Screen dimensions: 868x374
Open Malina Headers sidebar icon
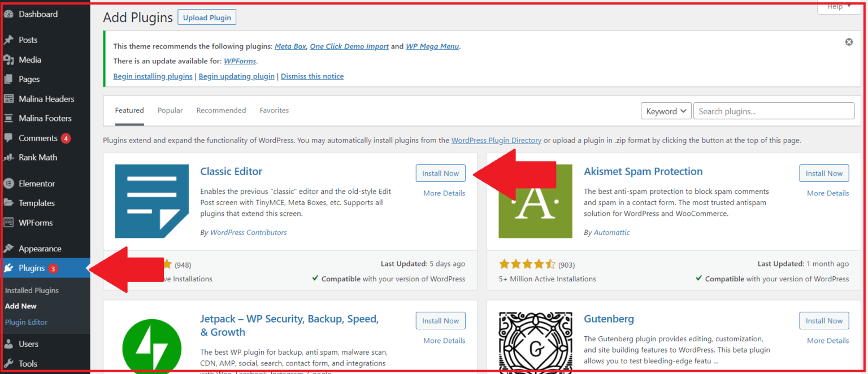(x=8, y=99)
